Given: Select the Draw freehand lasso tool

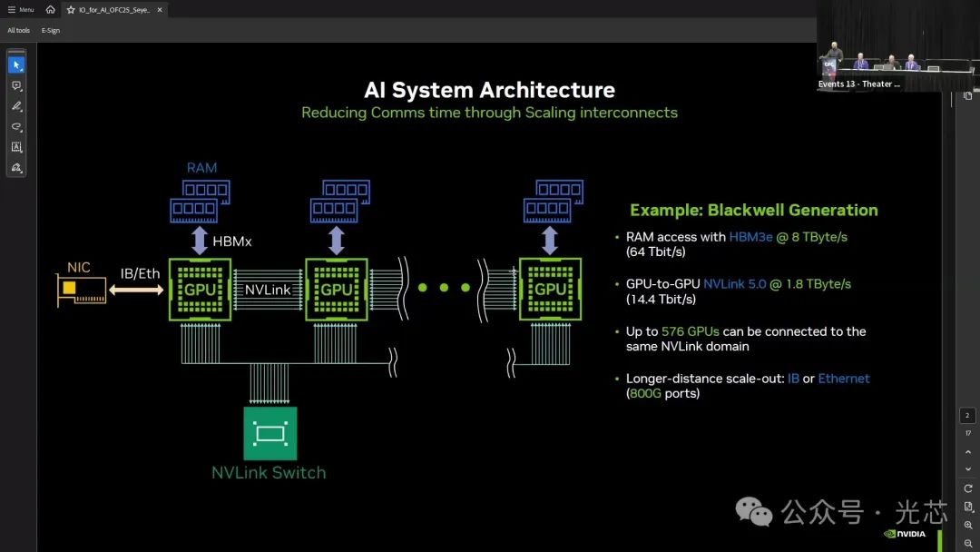Looking at the screenshot, I should pos(16,127).
